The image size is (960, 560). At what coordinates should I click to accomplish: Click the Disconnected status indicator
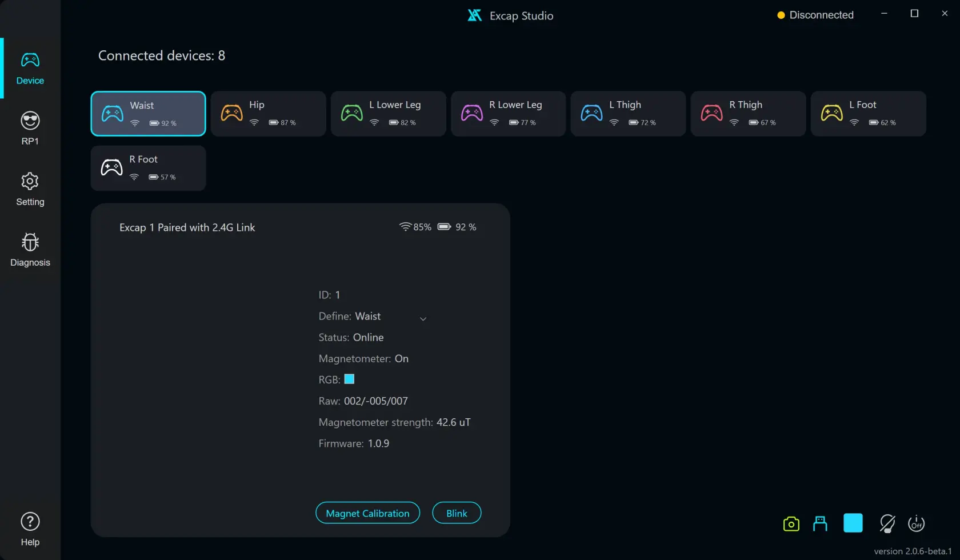tap(815, 15)
